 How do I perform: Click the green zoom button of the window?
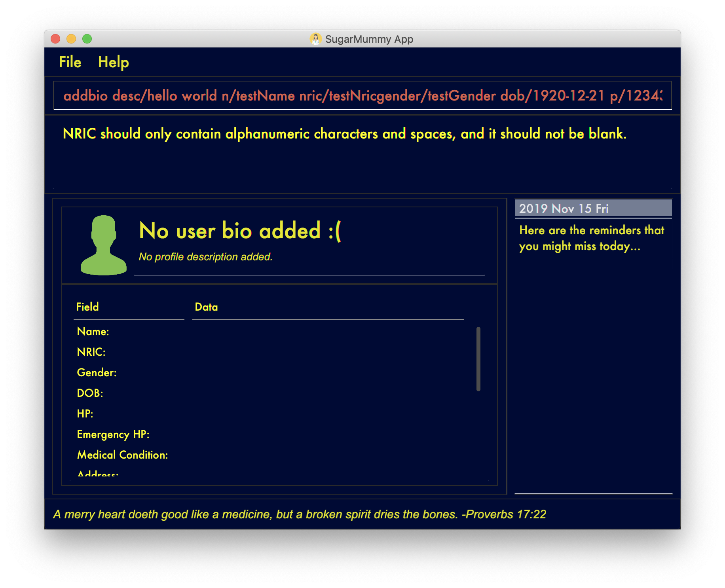coord(87,39)
